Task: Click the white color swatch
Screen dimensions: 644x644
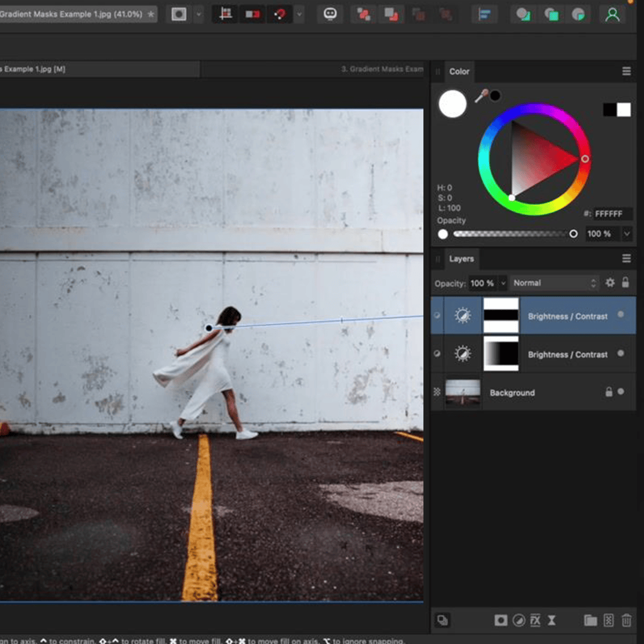Action: coord(452,104)
